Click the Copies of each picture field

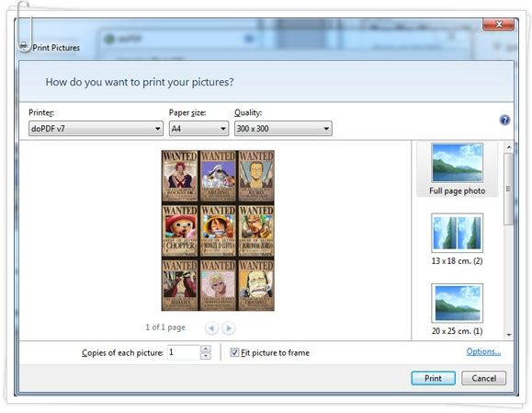[183, 352]
